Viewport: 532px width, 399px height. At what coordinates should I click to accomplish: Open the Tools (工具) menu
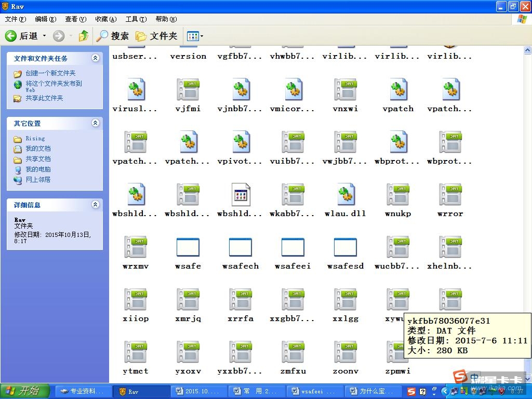pos(136,19)
